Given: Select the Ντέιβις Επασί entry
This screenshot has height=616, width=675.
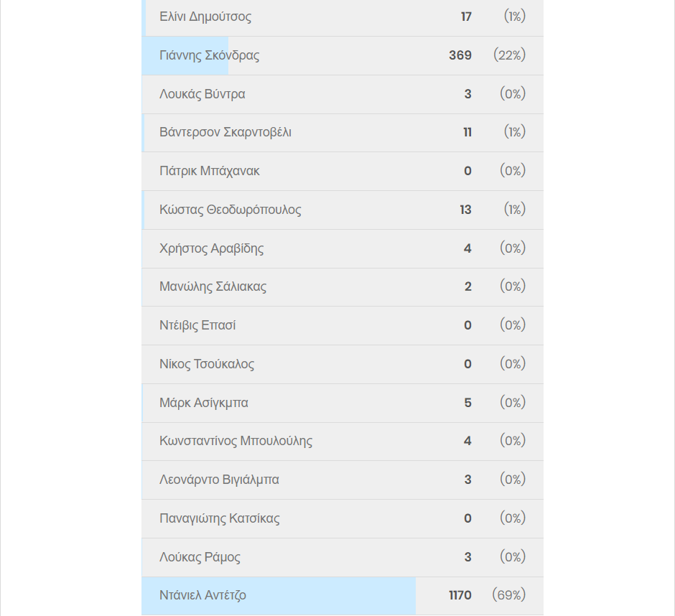Looking at the screenshot, I should click(343, 325).
